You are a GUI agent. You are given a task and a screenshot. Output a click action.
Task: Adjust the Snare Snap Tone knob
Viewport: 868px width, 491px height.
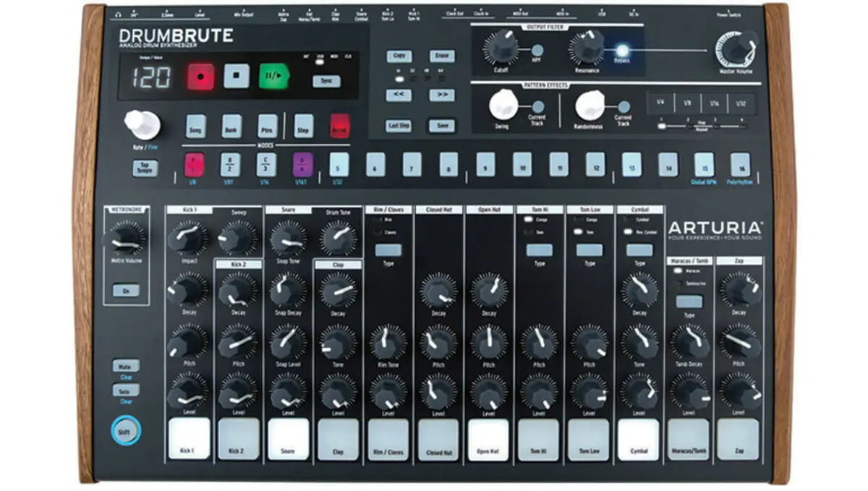pos(288,239)
